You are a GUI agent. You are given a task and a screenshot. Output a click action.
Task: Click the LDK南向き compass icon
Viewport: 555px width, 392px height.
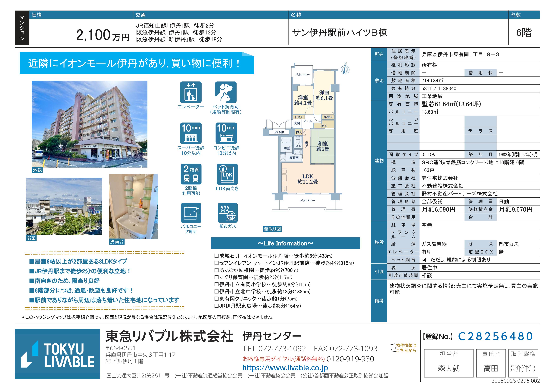tap(227, 174)
